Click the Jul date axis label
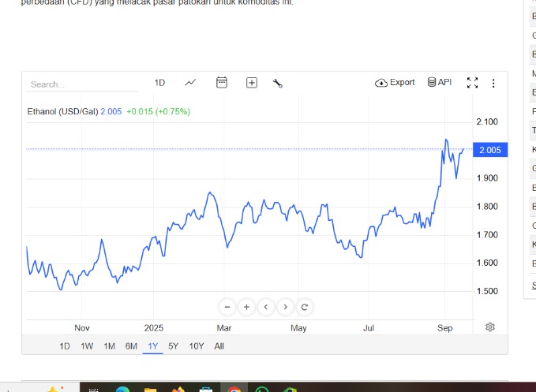This screenshot has width=536, height=392. pyautogui.click(x=369, y=328)
